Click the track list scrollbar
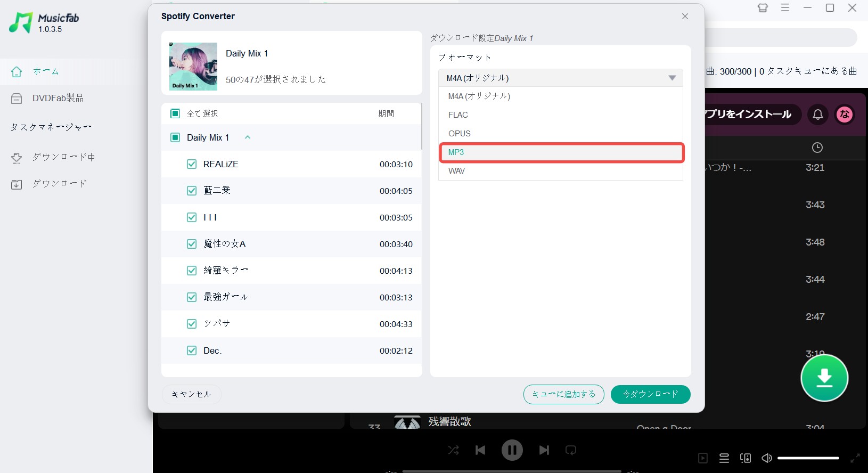868x473 pixels. 421,126
